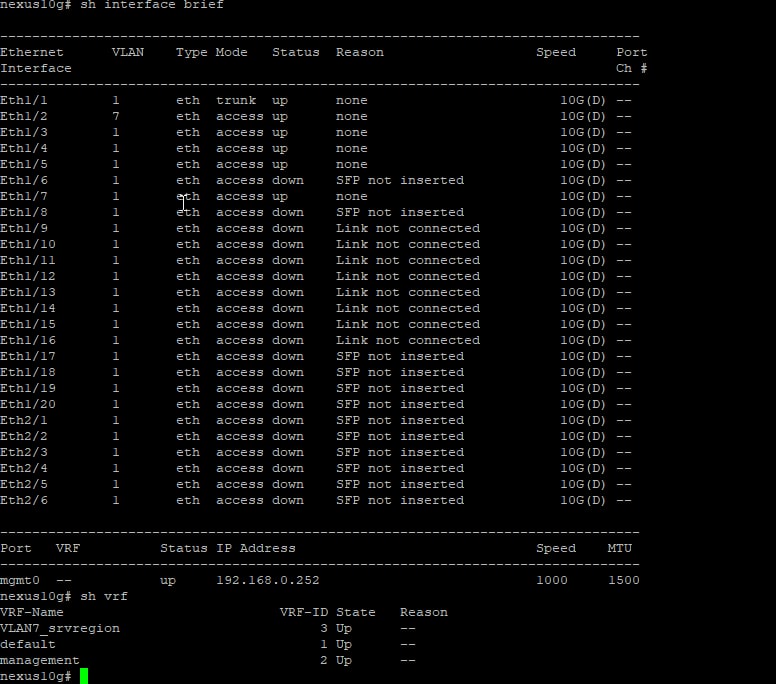776x684 pixels.
Task: Click the Eth1/2 interface name
Action: click(24, 116)
